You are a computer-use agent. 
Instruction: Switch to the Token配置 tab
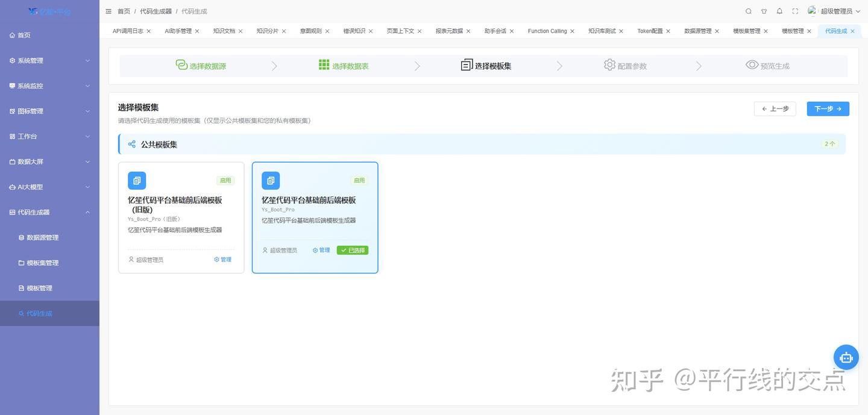pos(650,31)
